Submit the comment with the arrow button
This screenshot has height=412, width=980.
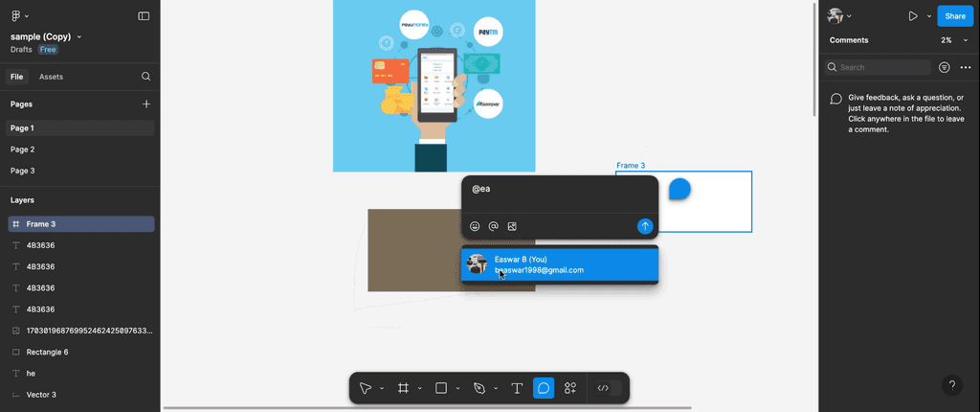[x=645, y=226]
